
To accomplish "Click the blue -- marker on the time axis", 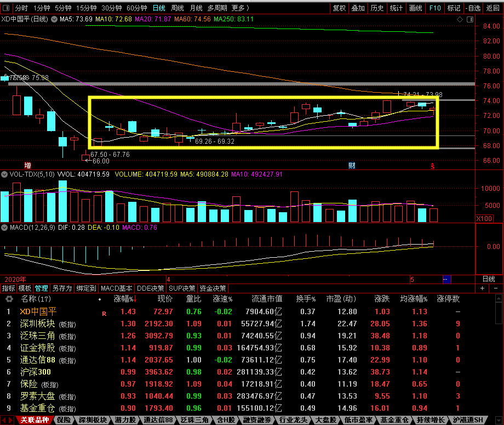I will pos(447,279).
